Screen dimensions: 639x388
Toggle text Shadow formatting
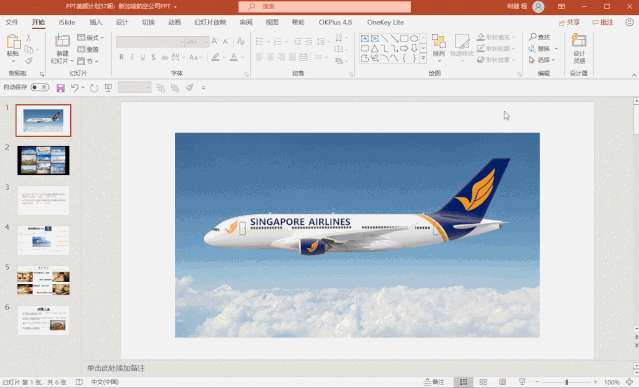[153, 57]
